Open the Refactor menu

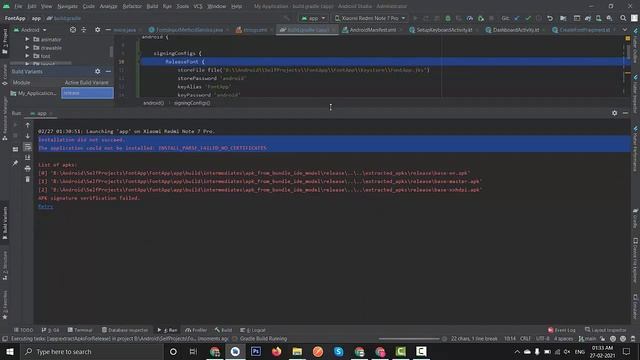(132, 6)
